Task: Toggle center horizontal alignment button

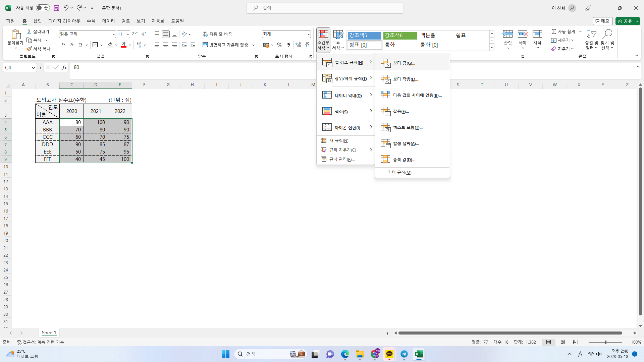Action: (166, 45)
